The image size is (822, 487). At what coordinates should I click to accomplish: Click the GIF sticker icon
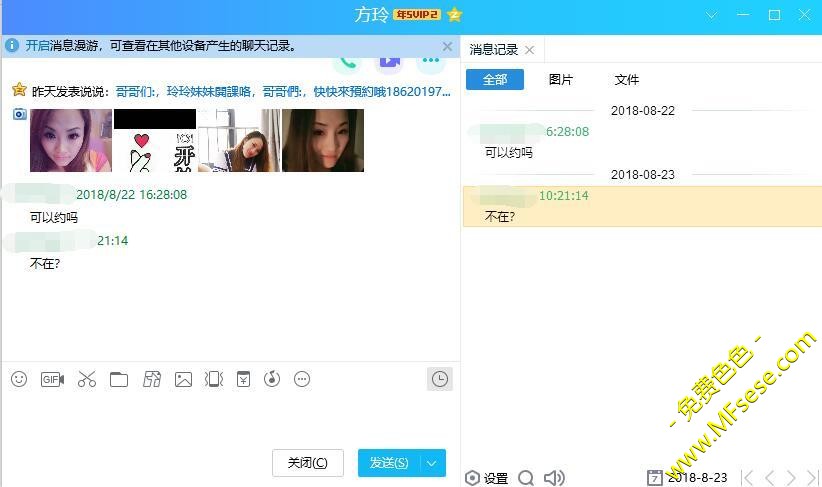(x=52, y=379)
